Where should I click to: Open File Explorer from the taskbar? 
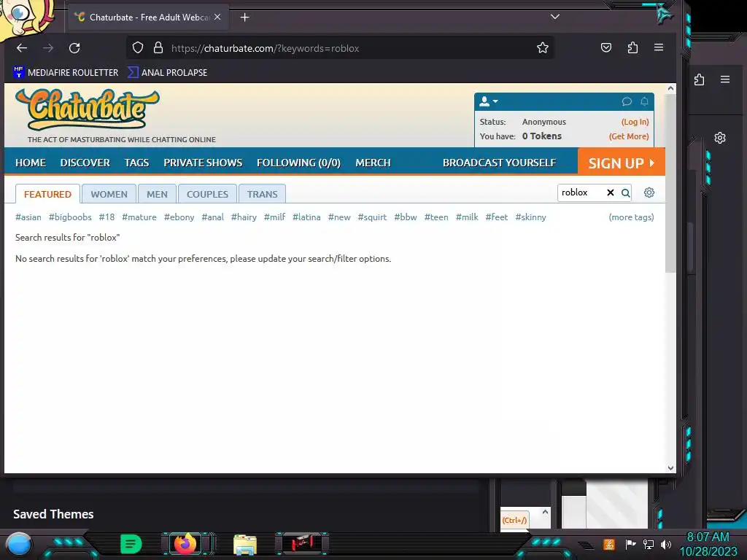245,544
